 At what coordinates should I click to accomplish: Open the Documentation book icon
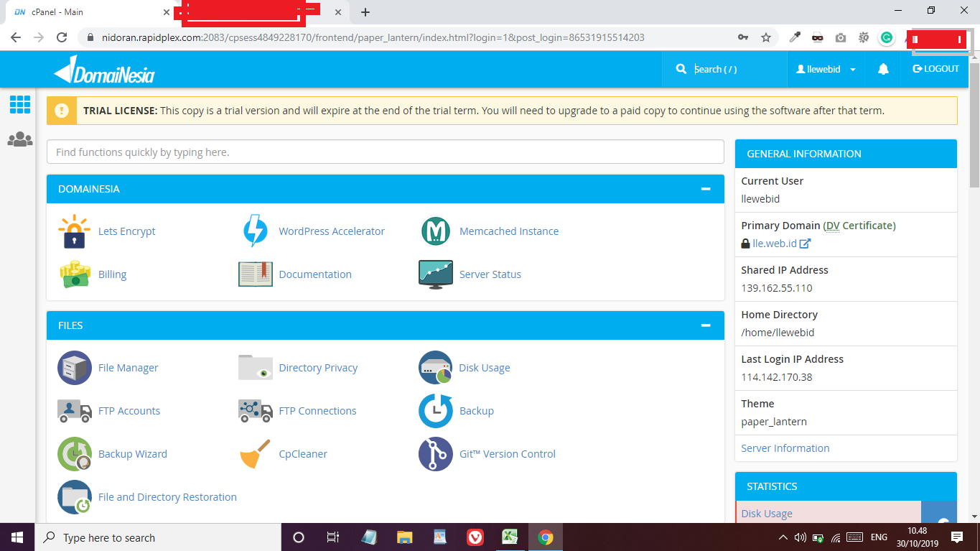[256, 274]
